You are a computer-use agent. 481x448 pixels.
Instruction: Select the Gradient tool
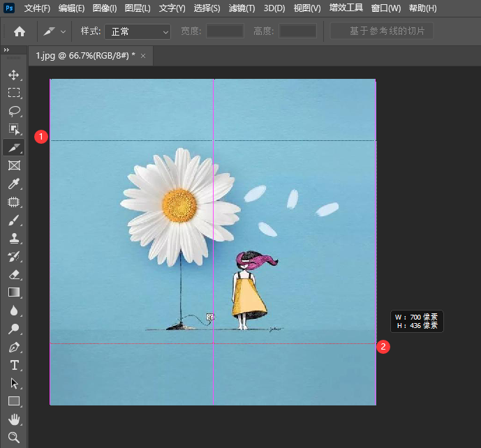click(13, 292)
